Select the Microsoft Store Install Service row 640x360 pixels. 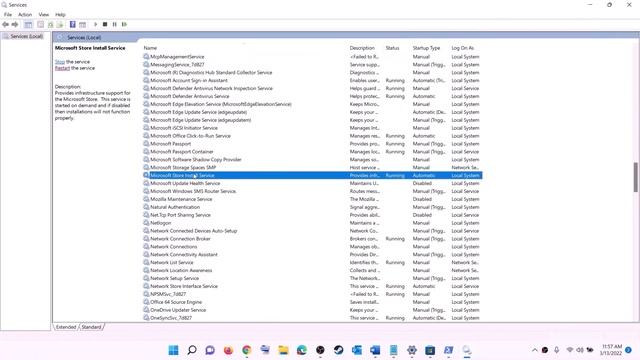[x=312, y=176]
